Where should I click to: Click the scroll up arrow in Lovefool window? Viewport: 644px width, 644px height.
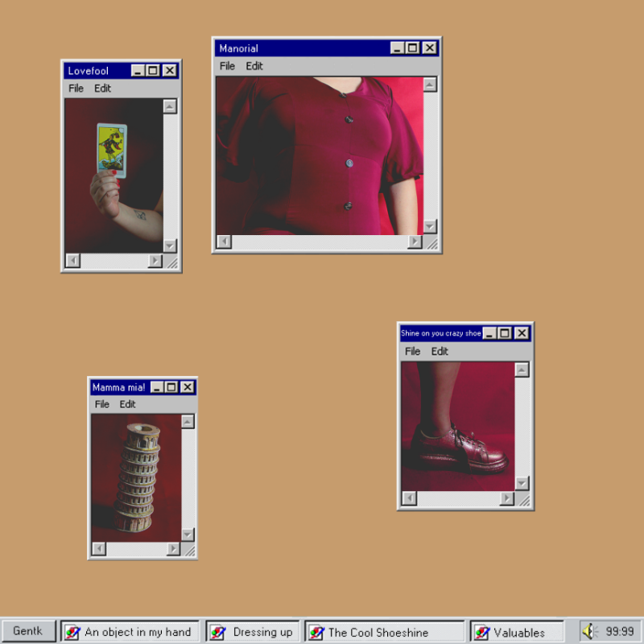pos(170,107)
